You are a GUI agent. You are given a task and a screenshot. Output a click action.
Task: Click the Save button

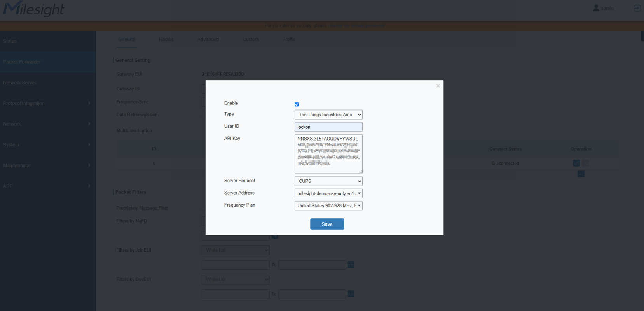pyautogui.click(x=327, y=224)
